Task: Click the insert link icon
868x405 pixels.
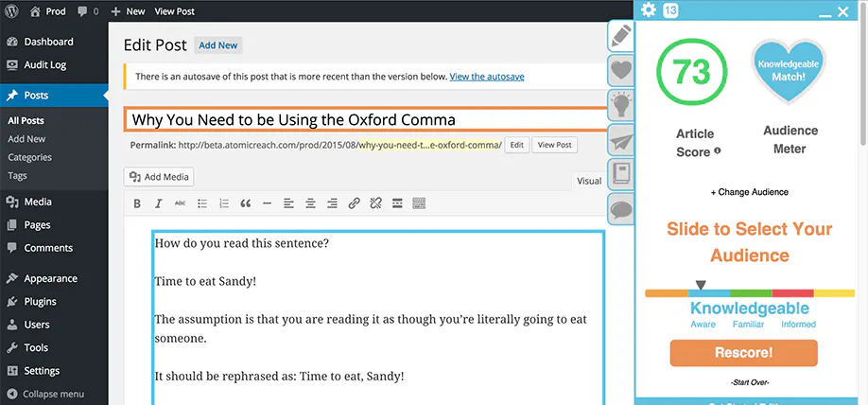Action: point(354,203)
